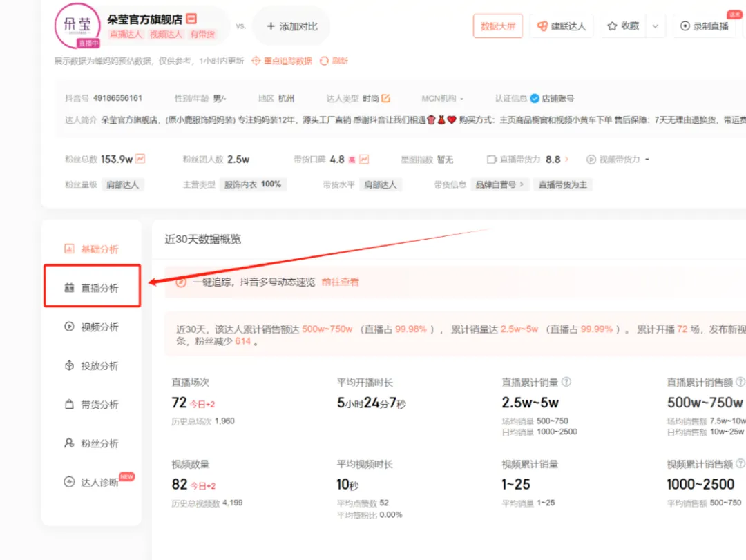Click the 刷新 refresh link
746x560 pixels.
coord(334,61)
